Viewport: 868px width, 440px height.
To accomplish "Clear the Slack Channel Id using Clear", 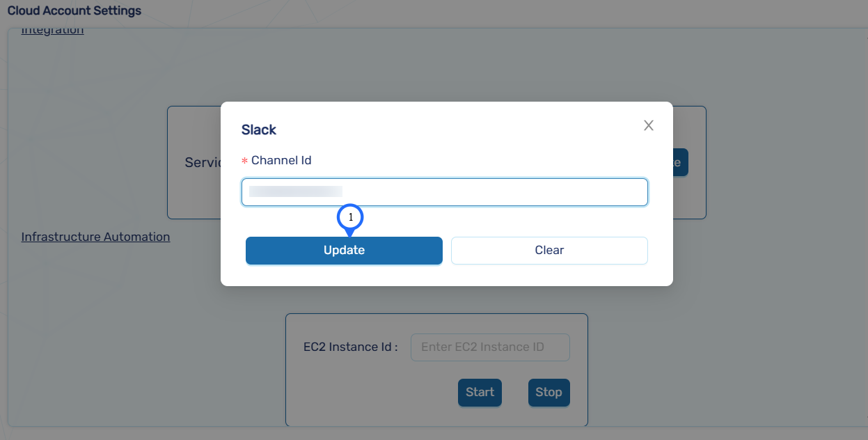I will [x=549, y=251].
